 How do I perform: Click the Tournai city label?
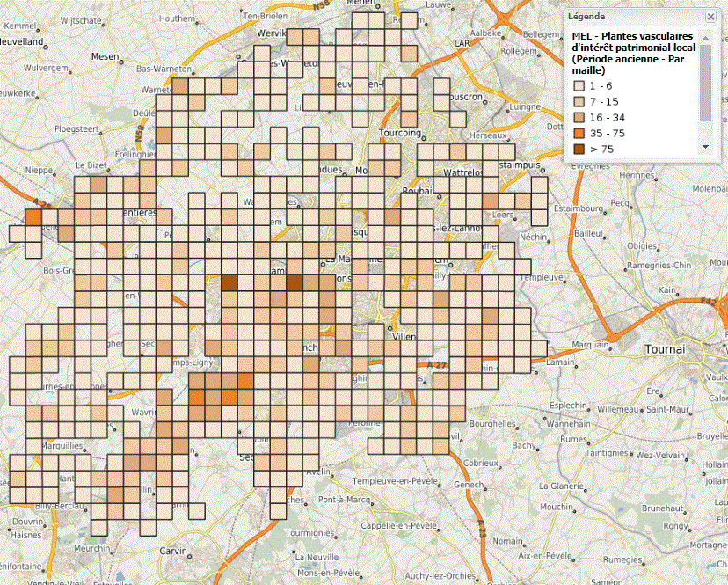(664, 349)
